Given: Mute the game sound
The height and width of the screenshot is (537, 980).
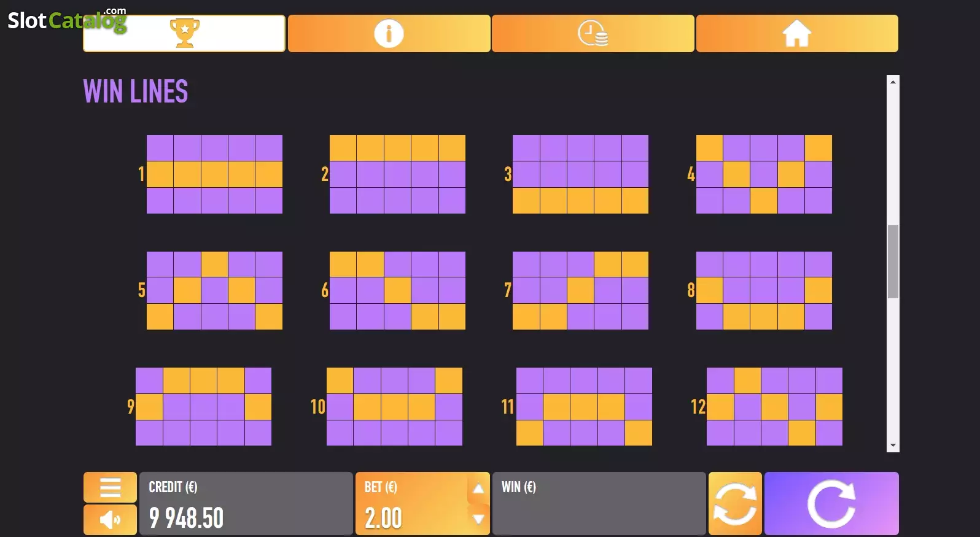Looking at the screenshot, I should (x=110, y=520).
